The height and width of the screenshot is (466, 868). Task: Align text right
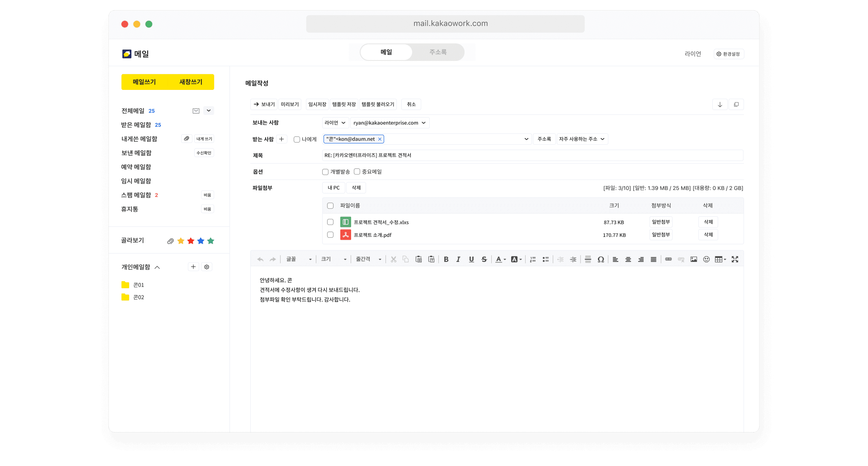640,259
